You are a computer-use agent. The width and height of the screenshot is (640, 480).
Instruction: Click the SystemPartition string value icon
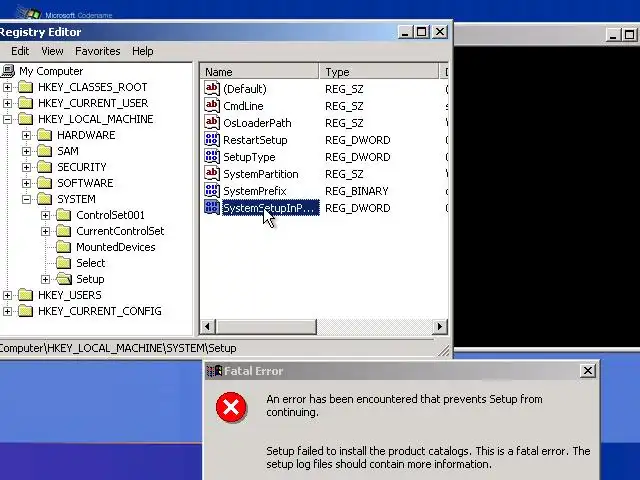212,174
